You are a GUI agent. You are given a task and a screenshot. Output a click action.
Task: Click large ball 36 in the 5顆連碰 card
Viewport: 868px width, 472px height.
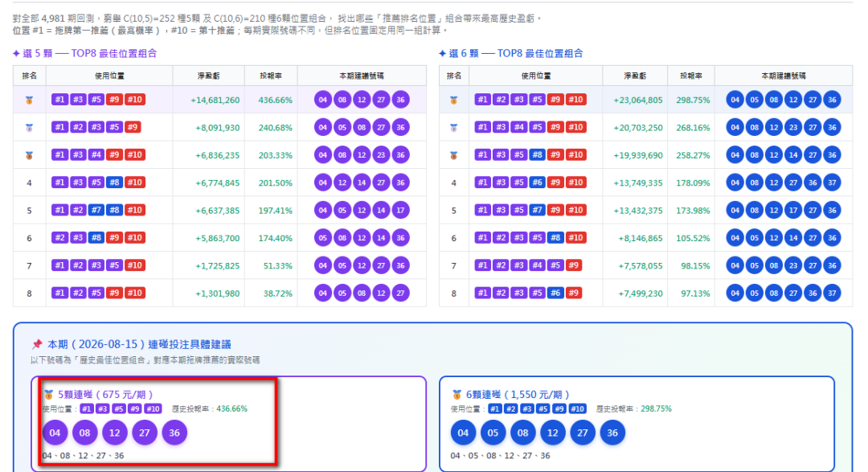[174, 433]
